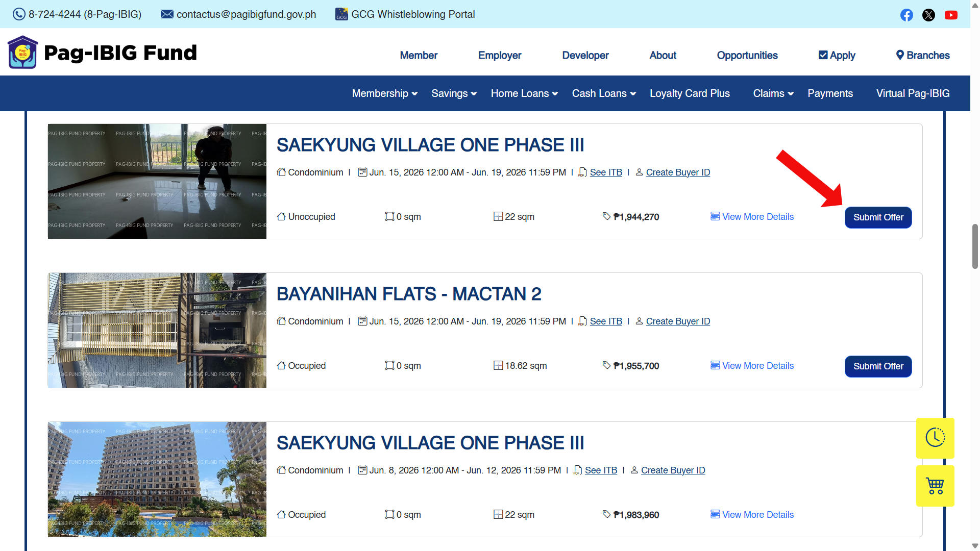This screenshot has height=551, width=980.
Task: Click the person icon beside Bayanihan Create Buyer ID
Action: pos(639,321)
